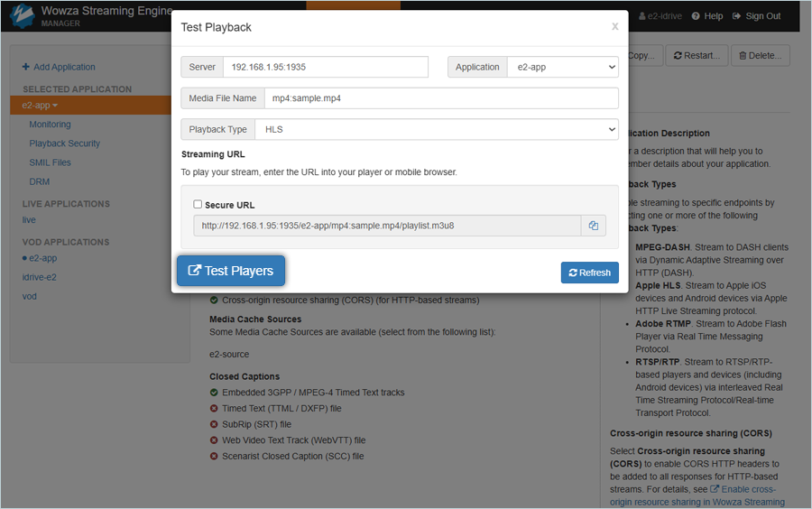Viewport: 812px width, 509px height.
Task: Enable the Secure URL checkbox
Action: [198, 205]
